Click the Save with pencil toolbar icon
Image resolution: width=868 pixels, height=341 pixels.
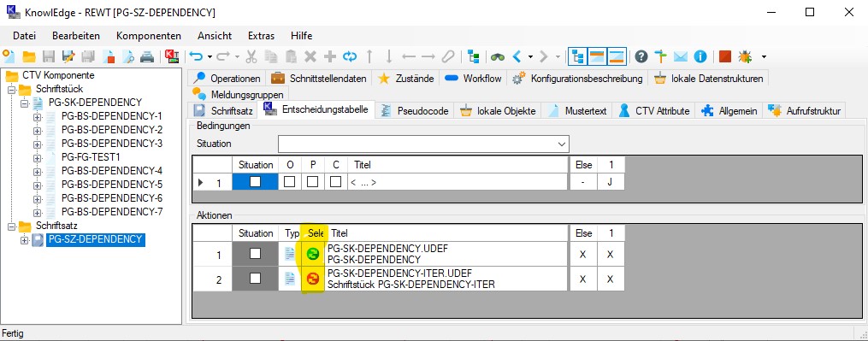pos(68,56)
